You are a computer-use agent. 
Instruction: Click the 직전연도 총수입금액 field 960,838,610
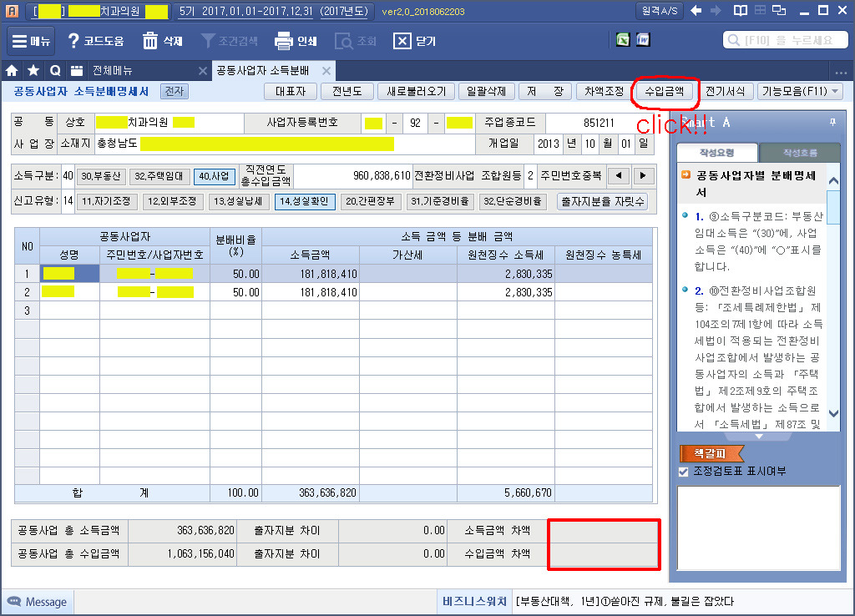click(x=353, y=175)
